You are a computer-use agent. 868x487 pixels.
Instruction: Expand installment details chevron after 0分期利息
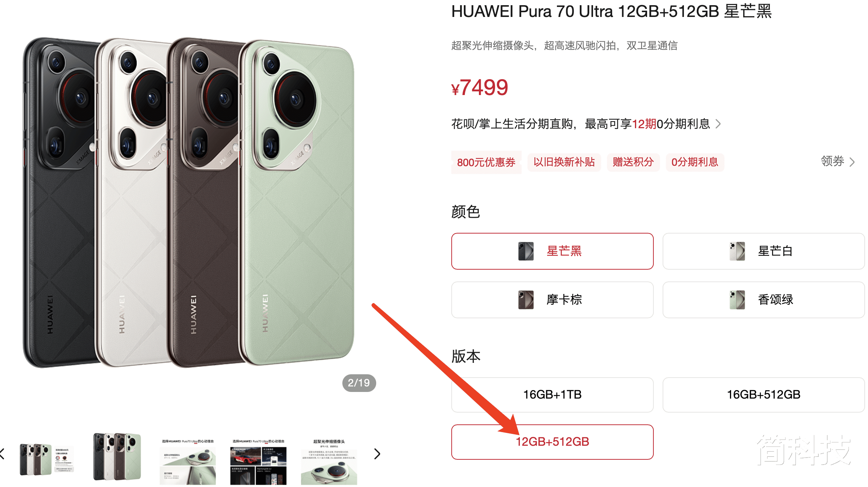[718, 124]
